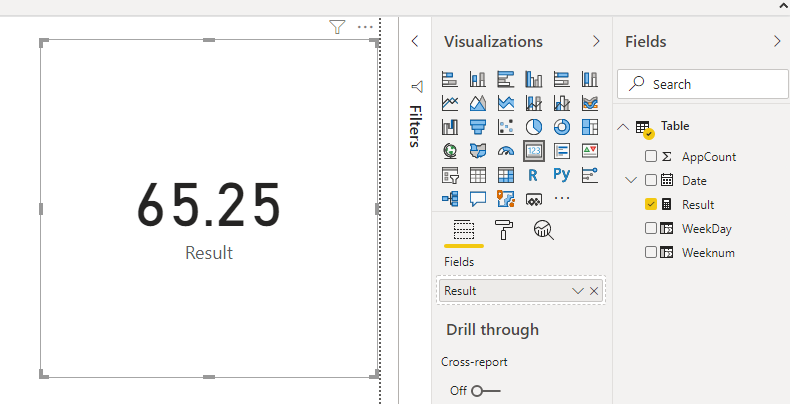Select the Table visual icon
This screenshot has width=790, height=404.
pos(478,175)
